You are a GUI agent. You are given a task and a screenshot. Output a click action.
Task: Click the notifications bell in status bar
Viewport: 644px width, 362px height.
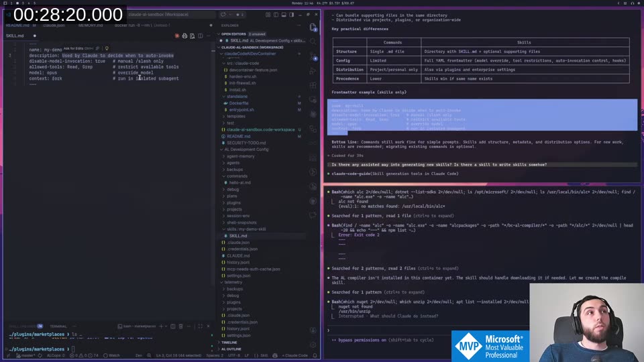(x=315, y=355)
